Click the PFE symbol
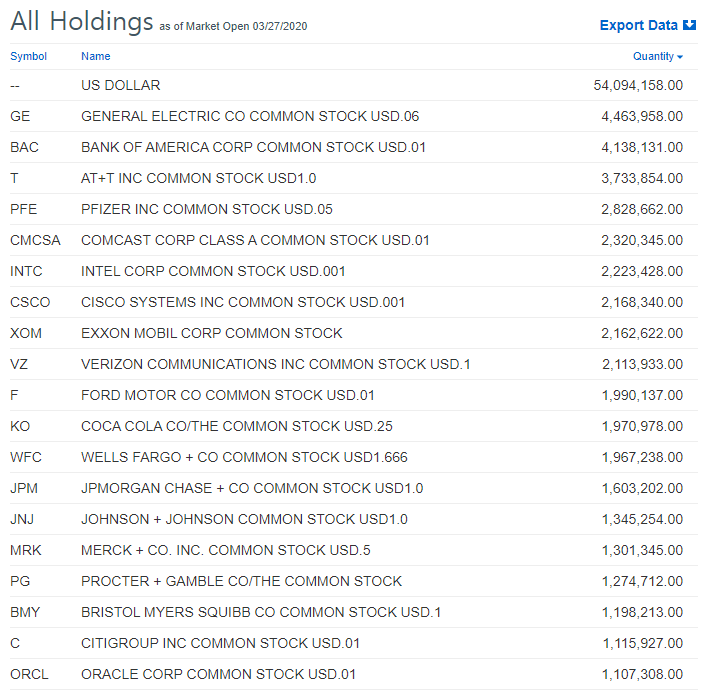Image resolution: width=706 pixels, height=693 pixels. click(23, 209)
